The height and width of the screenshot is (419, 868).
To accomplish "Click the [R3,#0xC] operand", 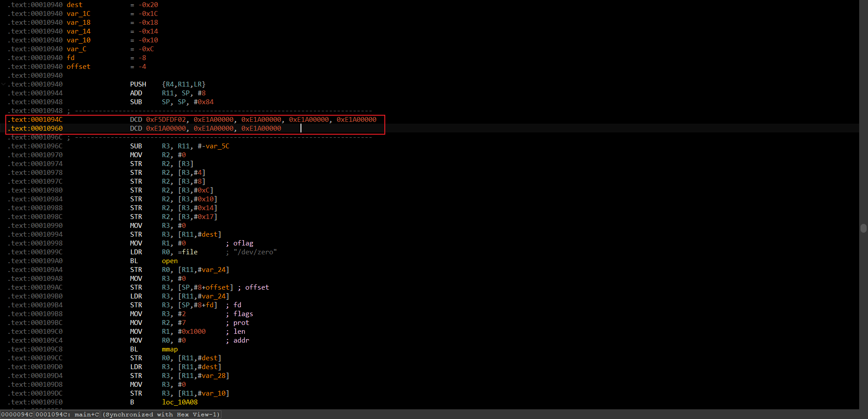I will pos(195,190).
